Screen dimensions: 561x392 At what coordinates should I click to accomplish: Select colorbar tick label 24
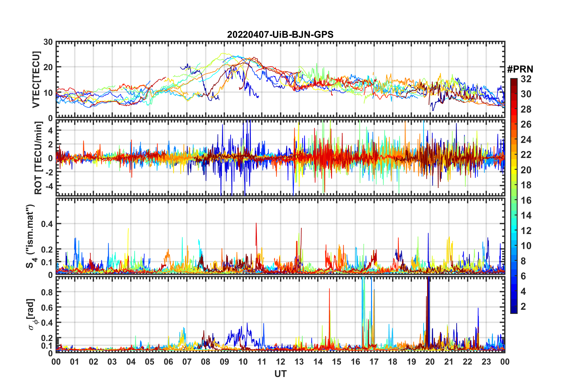[x=526, y=140]
